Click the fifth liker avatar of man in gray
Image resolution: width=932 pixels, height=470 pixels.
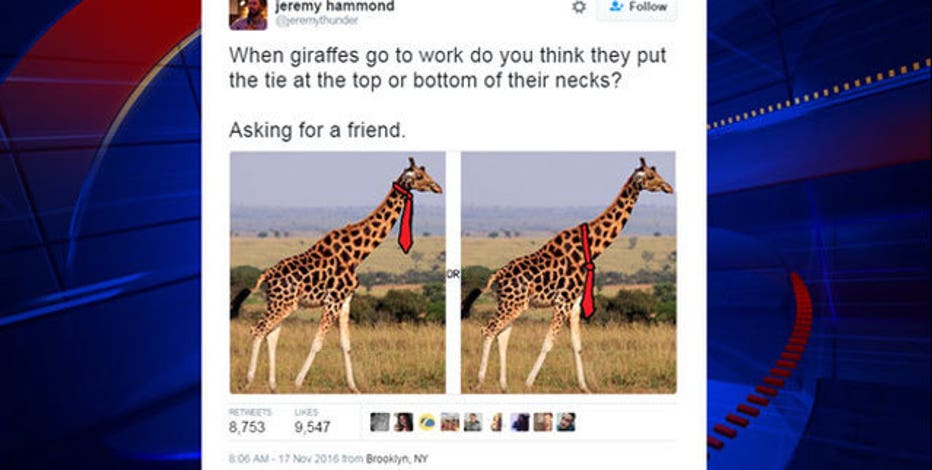[473, 422]
